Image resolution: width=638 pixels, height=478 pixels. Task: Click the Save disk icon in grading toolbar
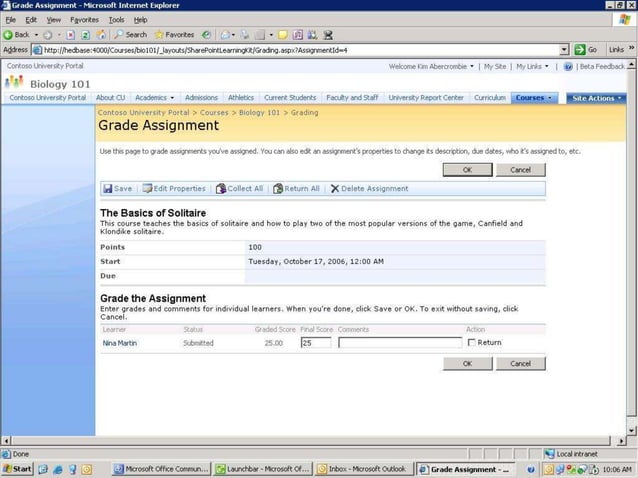point(107,189)
